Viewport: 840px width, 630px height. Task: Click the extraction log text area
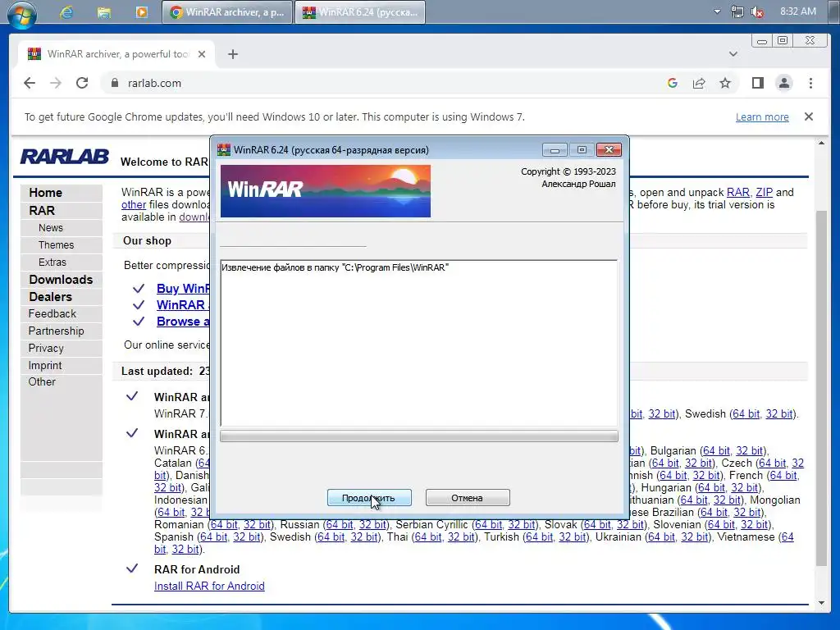[x=419, y=343]
